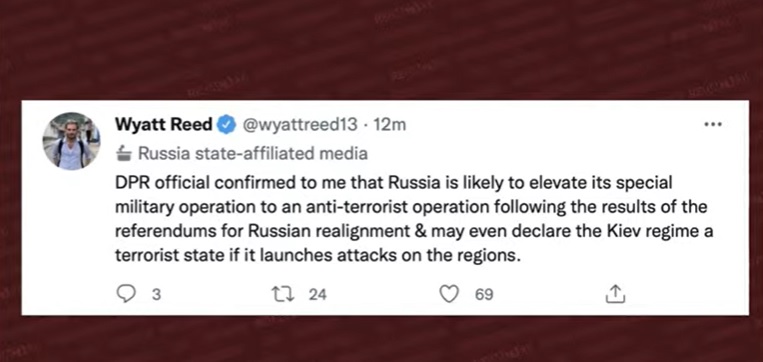Click the @wyattreed13 handle

point(299,125)
